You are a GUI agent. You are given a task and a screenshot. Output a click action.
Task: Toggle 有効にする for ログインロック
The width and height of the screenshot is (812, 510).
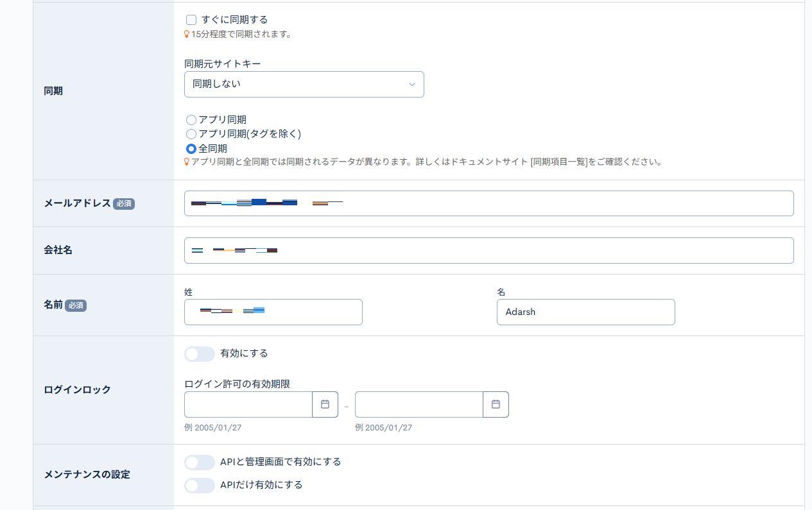(x=199, y=353)
